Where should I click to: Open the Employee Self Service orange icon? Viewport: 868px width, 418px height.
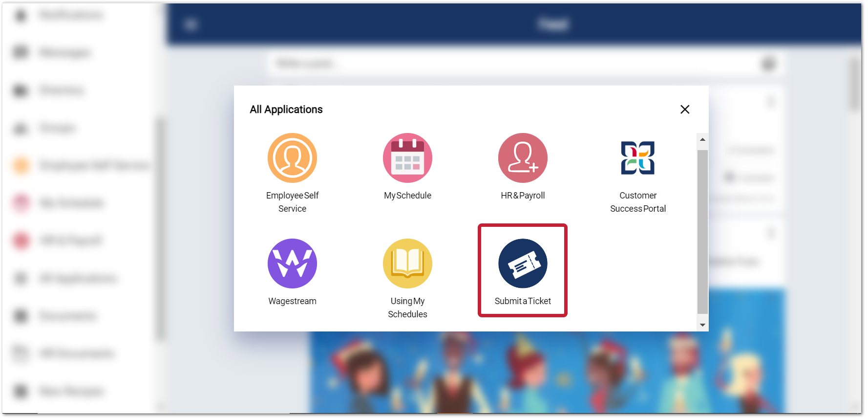[x=292, y=158]
